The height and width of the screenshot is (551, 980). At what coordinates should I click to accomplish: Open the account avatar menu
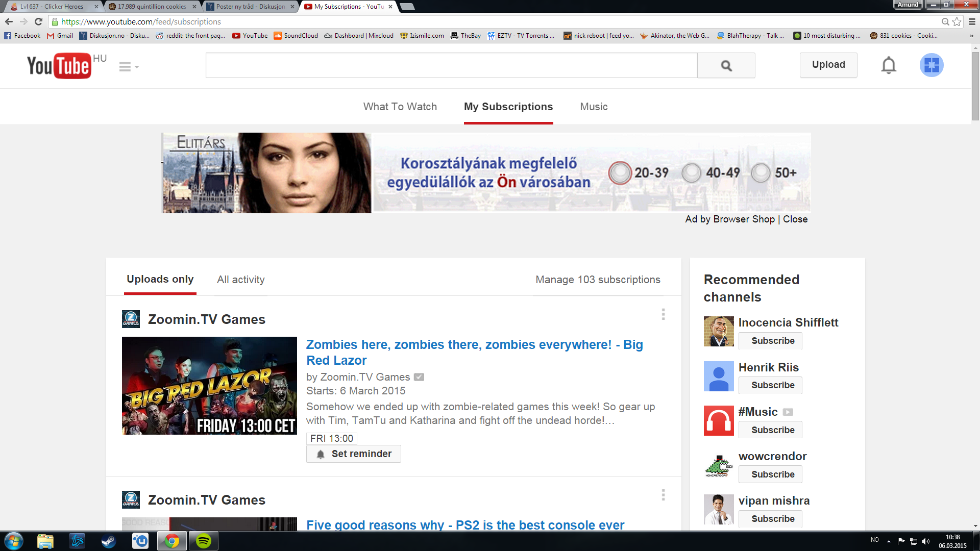(x=931, y=65)
